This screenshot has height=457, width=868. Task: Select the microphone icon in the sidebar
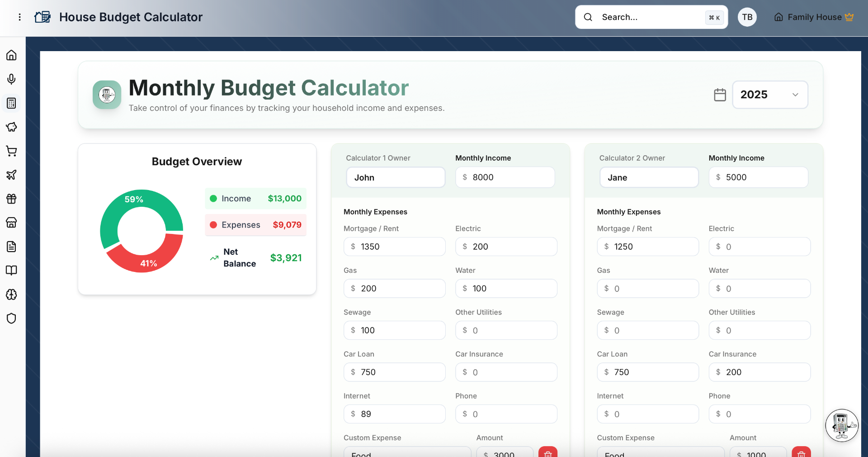[x=11, y=79]
